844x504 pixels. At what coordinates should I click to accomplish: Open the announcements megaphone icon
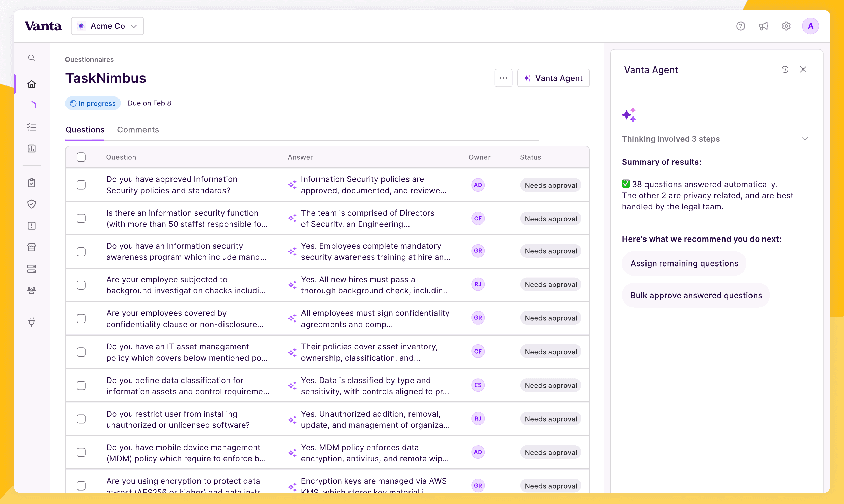(x=763, y=26)
